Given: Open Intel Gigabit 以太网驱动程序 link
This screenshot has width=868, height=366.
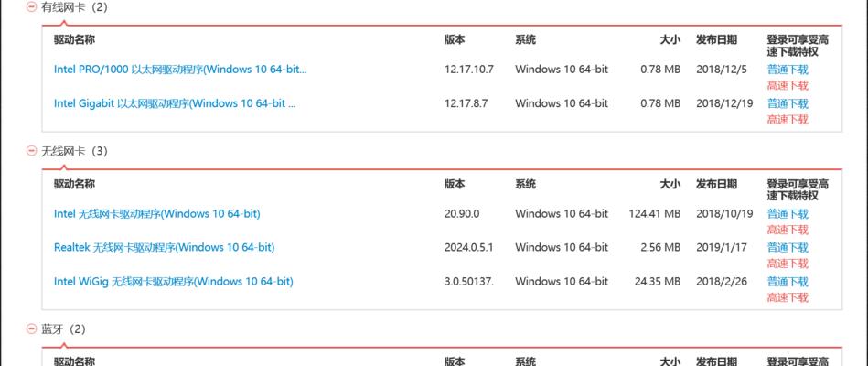Looking at the screenshot, I should [175, 103].
